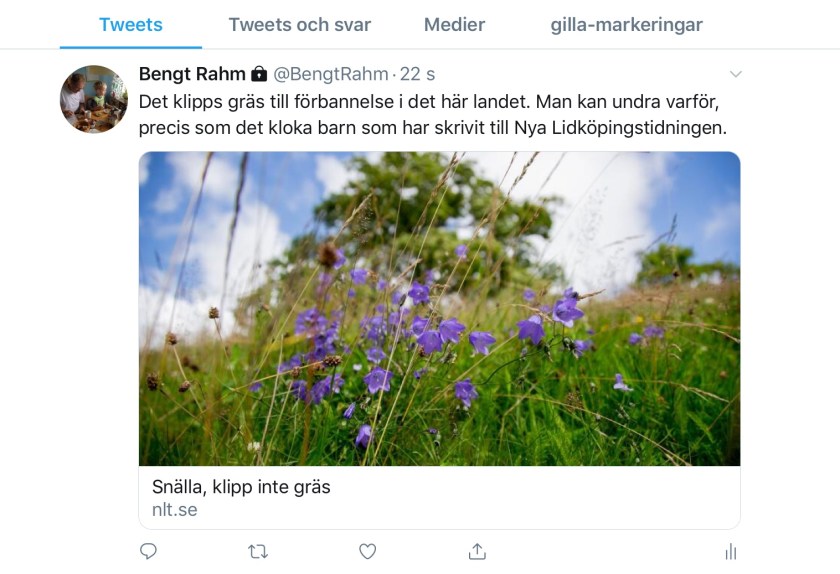The height and width of the screenshot is (574, 840).
Task: Select the Medier tab
Action: tap(454, 25)
